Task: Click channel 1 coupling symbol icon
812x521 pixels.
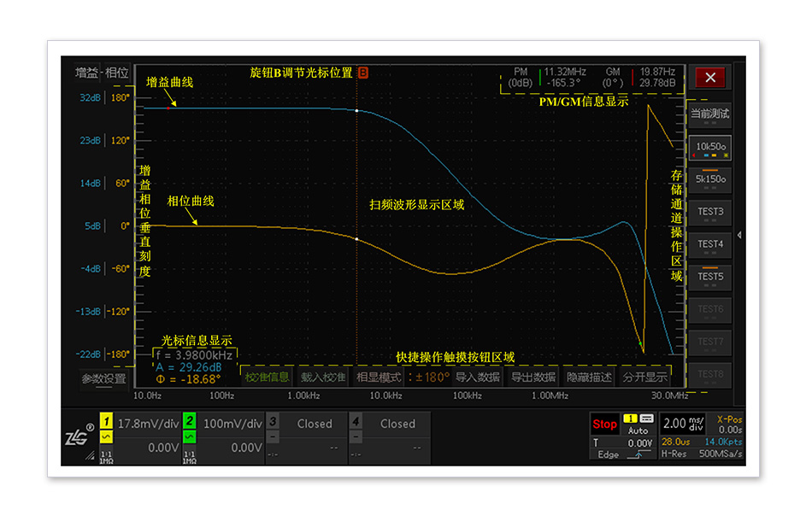Action: 106,437
